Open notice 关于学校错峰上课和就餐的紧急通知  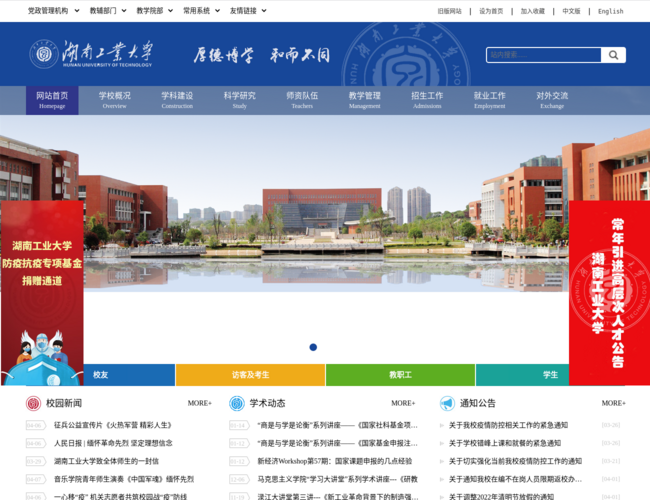click(505, 443)
